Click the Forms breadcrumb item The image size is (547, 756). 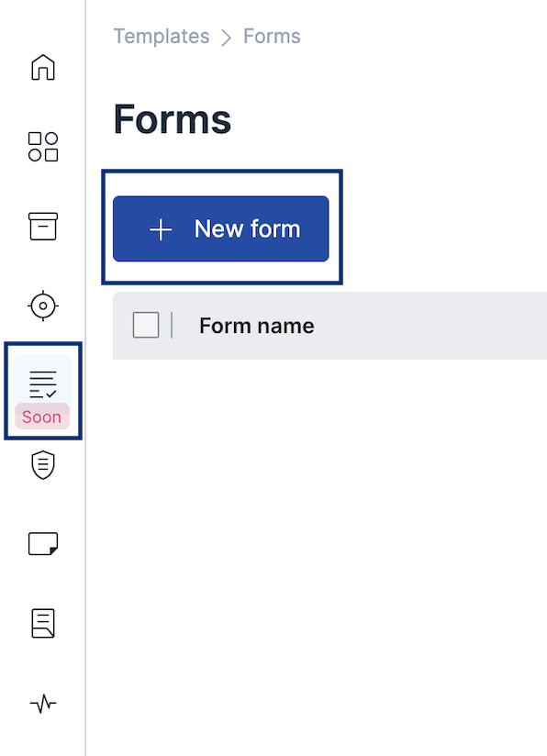tap(272, 36)
